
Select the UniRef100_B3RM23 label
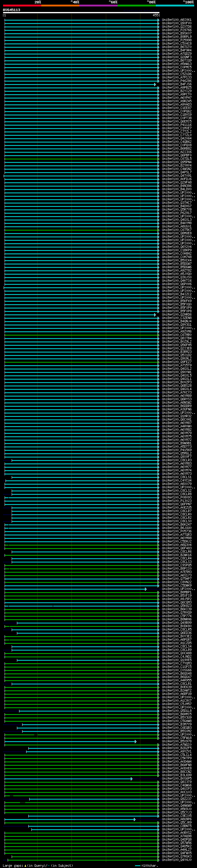click(x=176, y=352)
